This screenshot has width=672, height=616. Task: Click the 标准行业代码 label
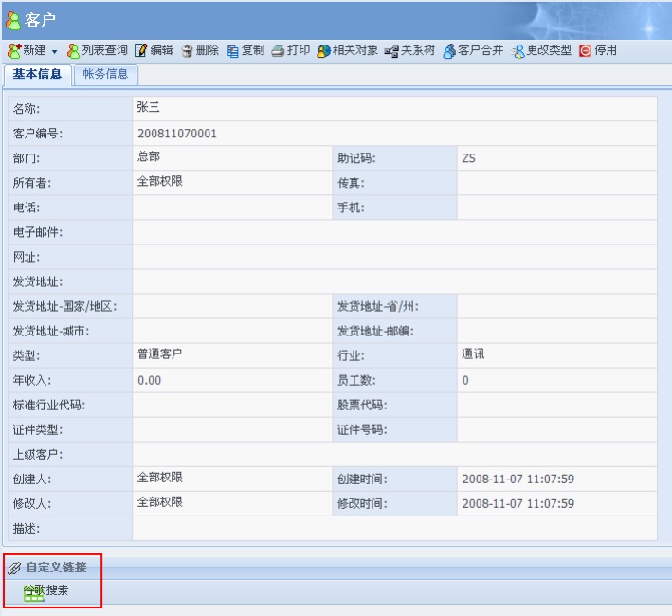[x=49, y=406]
